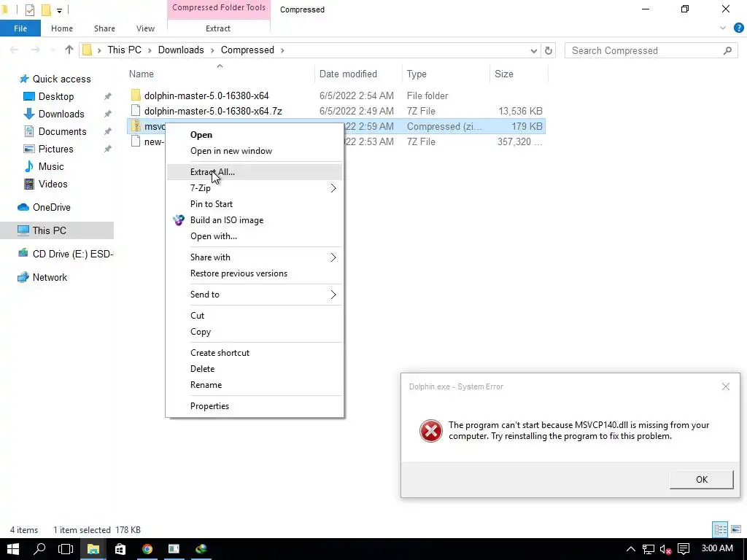747x560 pixels.
Task: Switch to the View ribbon tab
Action: coord(145,28)
